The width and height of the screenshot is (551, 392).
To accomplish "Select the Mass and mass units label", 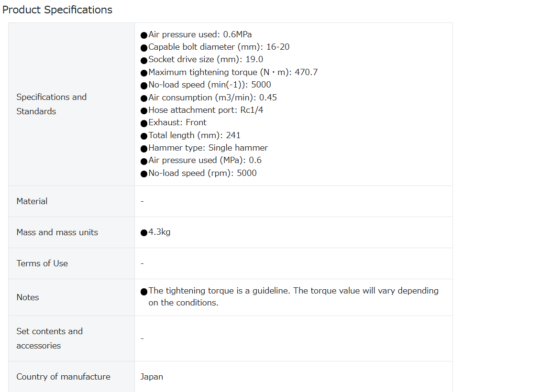I will [x=57, y=232].
